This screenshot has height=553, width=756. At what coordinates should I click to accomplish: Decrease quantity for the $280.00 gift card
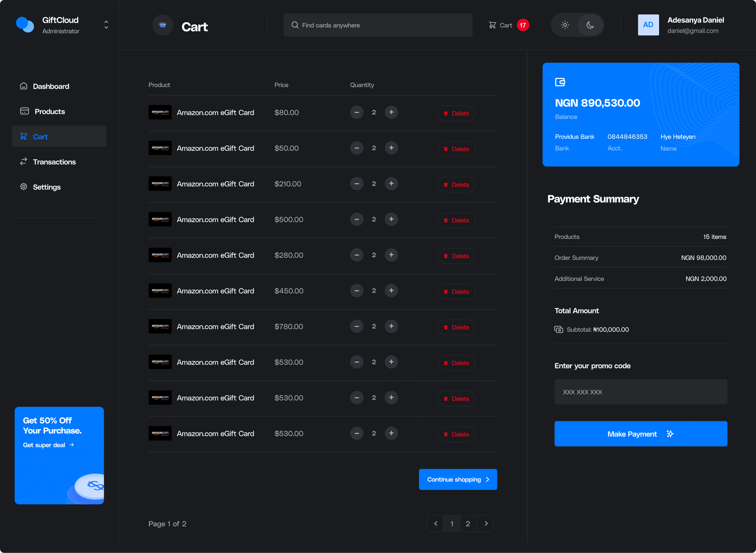pos(357,255)
